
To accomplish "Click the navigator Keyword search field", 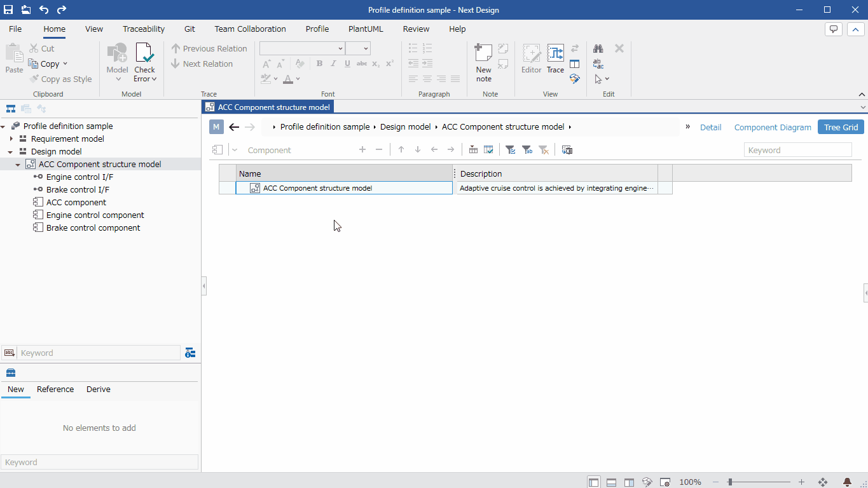I will point(100,353).
